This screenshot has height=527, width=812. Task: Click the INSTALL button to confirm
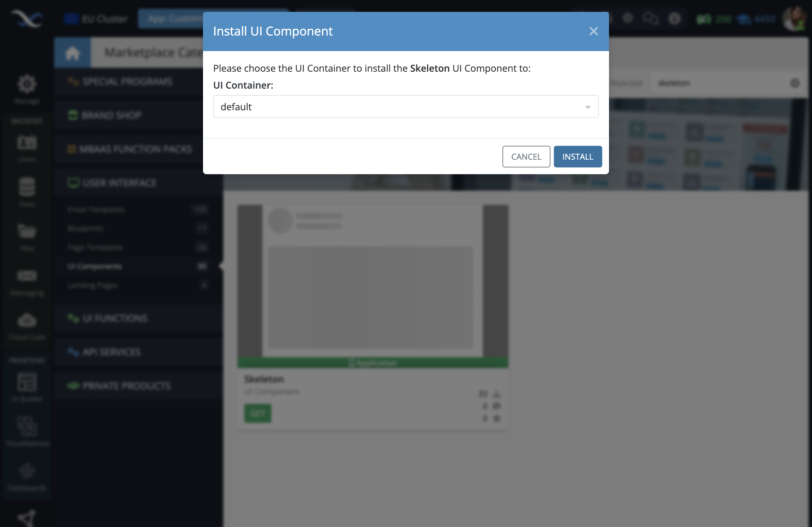(578, 157)
